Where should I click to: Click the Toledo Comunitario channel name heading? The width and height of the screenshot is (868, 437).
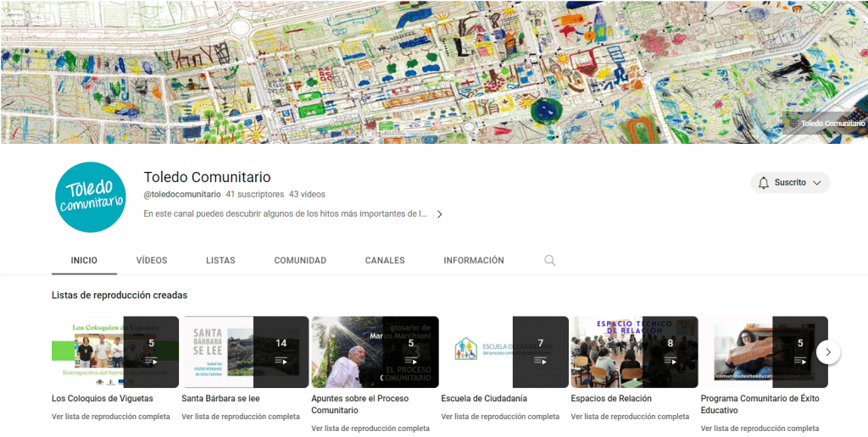pos(207,177)
